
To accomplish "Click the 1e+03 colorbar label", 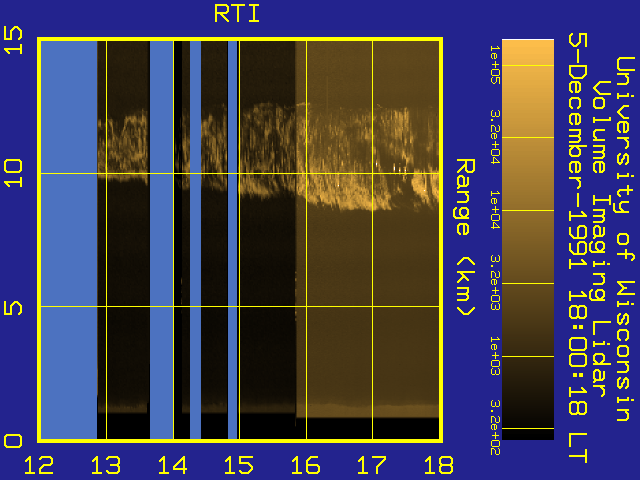I will [495, 356].
